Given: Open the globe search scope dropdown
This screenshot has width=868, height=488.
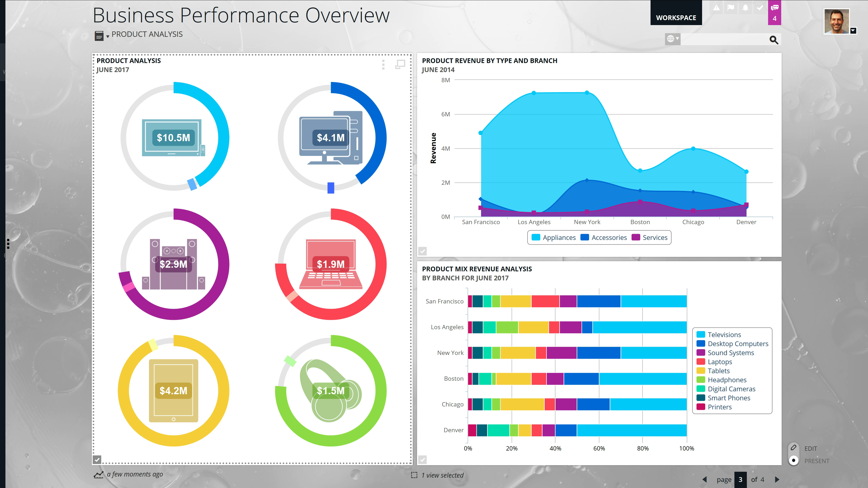Looking at the screenshot, I should 672,39.
